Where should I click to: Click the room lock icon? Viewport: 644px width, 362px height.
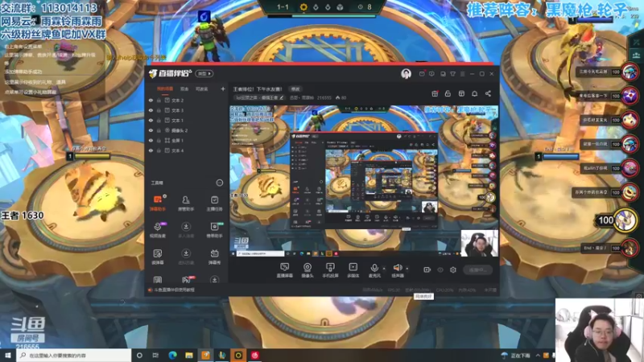point(448,93)
